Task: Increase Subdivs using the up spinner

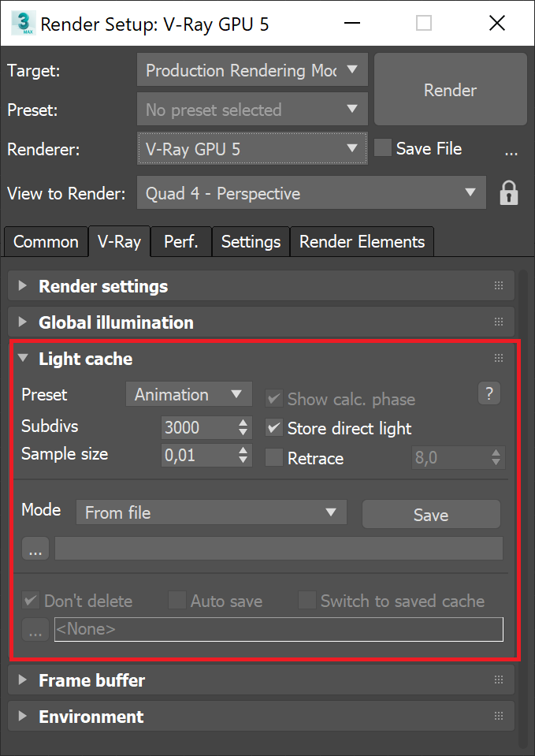Action: point(243,423)
